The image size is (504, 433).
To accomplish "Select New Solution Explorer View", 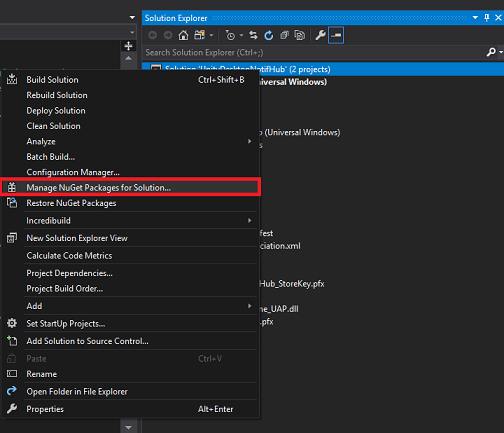I will pos(130,238).
